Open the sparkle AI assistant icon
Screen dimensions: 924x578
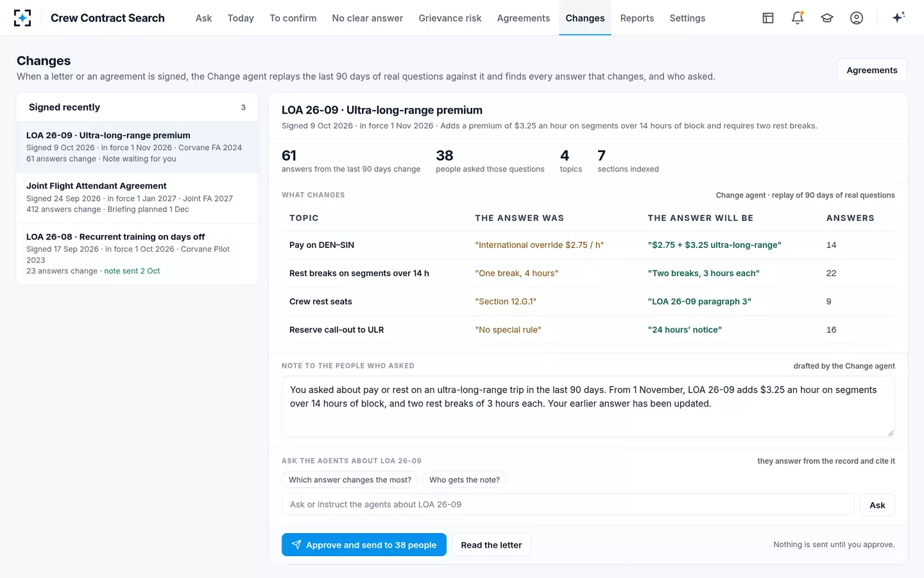pyautogui.click(x=898, y=17)
